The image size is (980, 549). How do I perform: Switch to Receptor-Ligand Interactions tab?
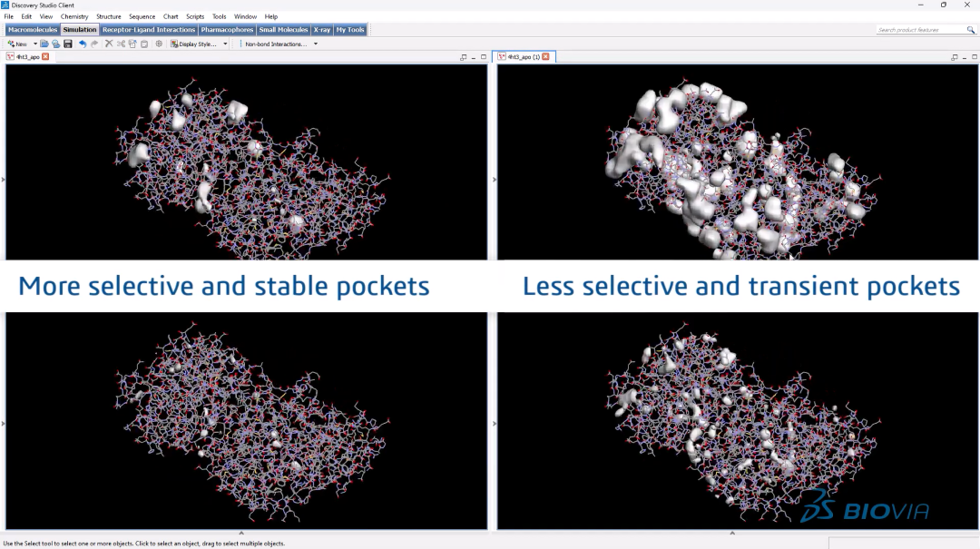pyautogui.click(x=149, y=29)
